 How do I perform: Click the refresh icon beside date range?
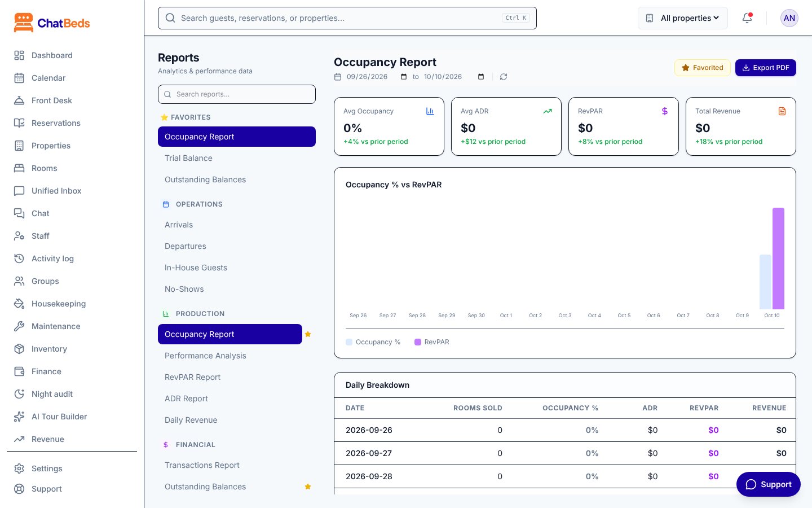(x=504, y=77)
